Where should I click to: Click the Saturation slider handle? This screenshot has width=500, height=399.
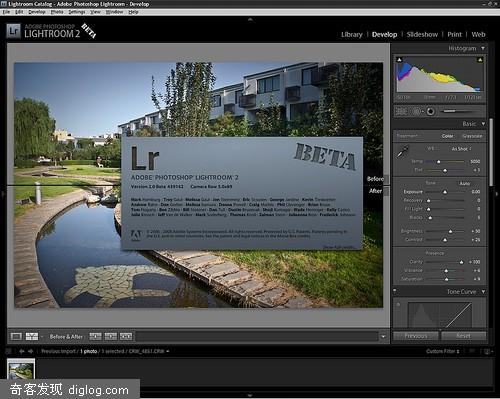click(446, 279)
